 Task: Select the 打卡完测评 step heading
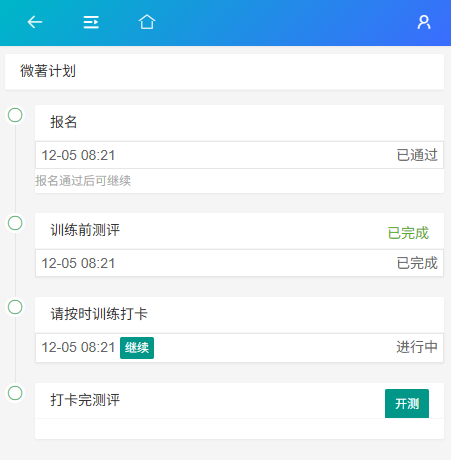(85, 400)
